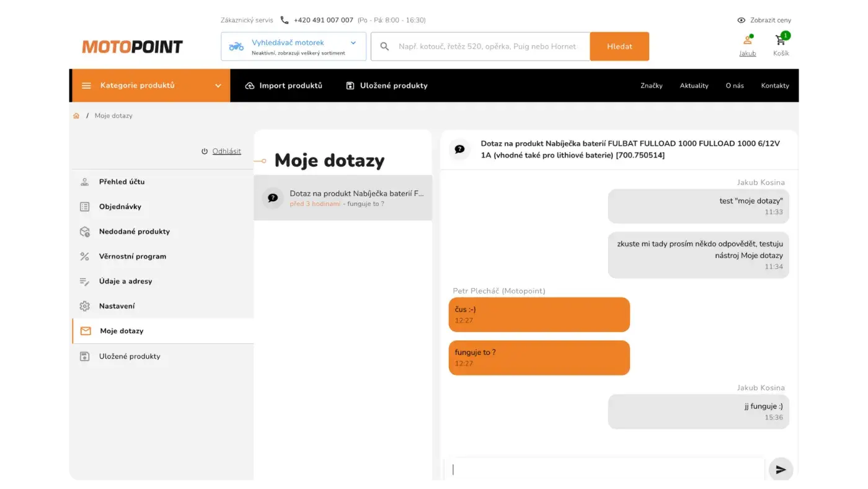The image size is (868, 489).
Task: Click the message starting 'zkuste mi tady prosím'
Action: 699,255
